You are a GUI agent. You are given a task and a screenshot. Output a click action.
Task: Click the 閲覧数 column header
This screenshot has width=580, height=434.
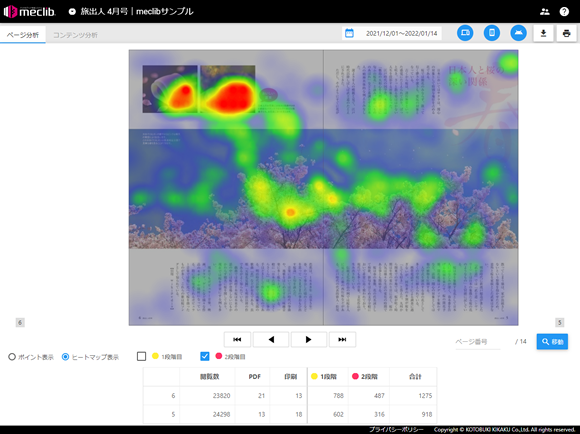(x=209, y=377)
